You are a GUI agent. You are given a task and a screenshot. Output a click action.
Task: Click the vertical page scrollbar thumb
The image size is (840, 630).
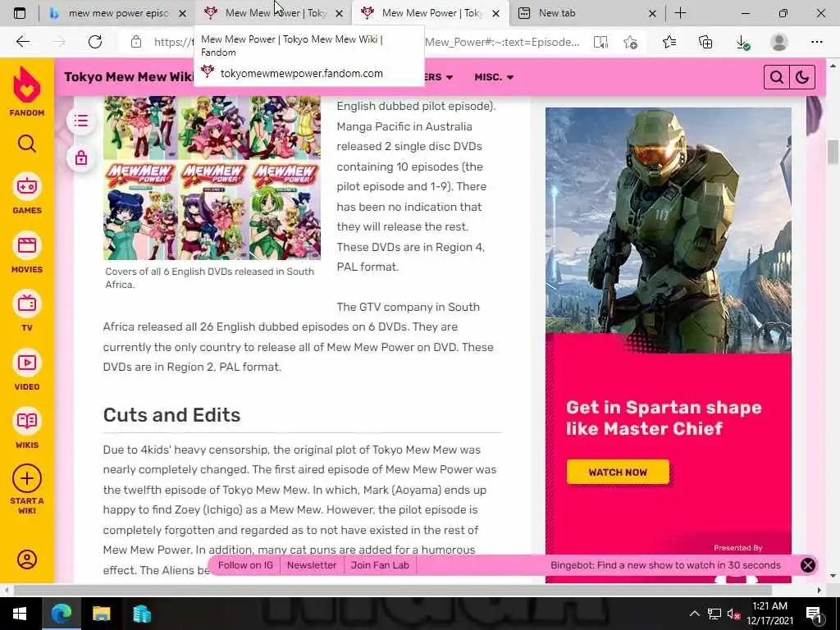833,152
